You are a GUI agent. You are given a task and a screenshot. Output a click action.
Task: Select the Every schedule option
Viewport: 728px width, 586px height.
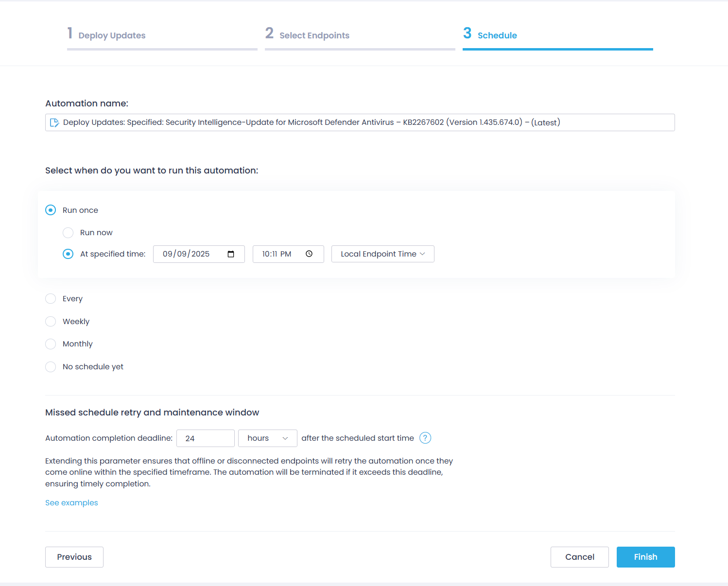tap(51, 299)
